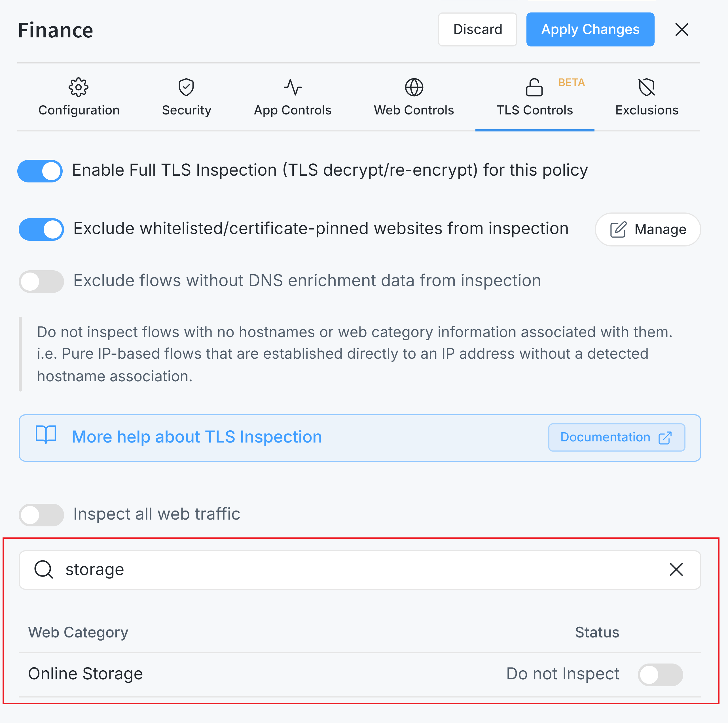728x723 pixels.
Task: Disable Full TLS Inspection toggle
Action: [40, 171]
